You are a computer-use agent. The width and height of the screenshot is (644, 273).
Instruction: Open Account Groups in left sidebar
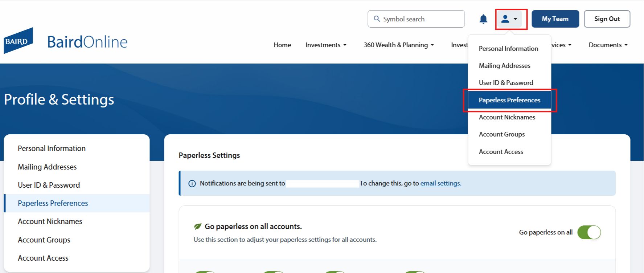pyautogui.click(x=77, y=240)
